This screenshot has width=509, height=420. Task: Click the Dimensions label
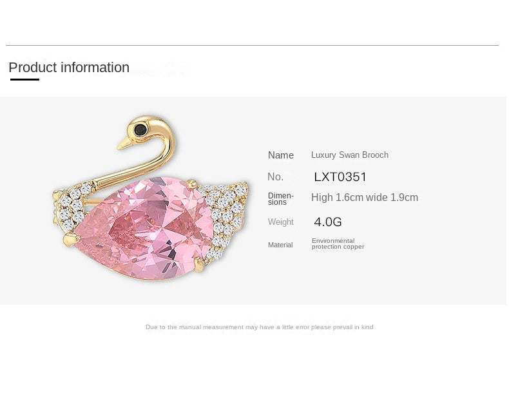tap(281, 198)
